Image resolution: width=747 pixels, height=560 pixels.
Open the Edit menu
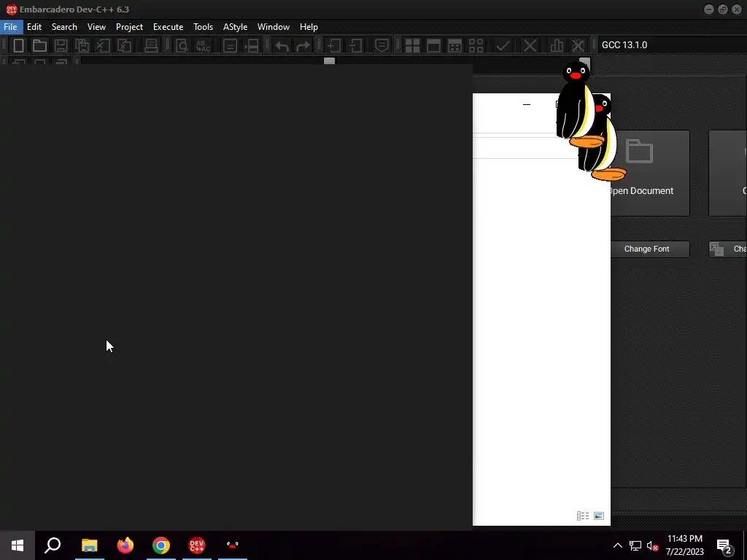click(x=34, y=27)
